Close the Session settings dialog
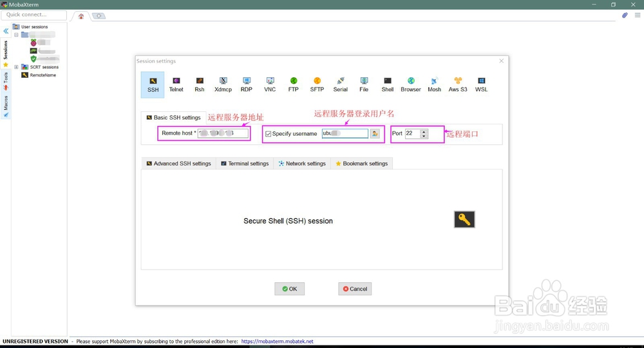644x348 pixels. coord(502,60)
